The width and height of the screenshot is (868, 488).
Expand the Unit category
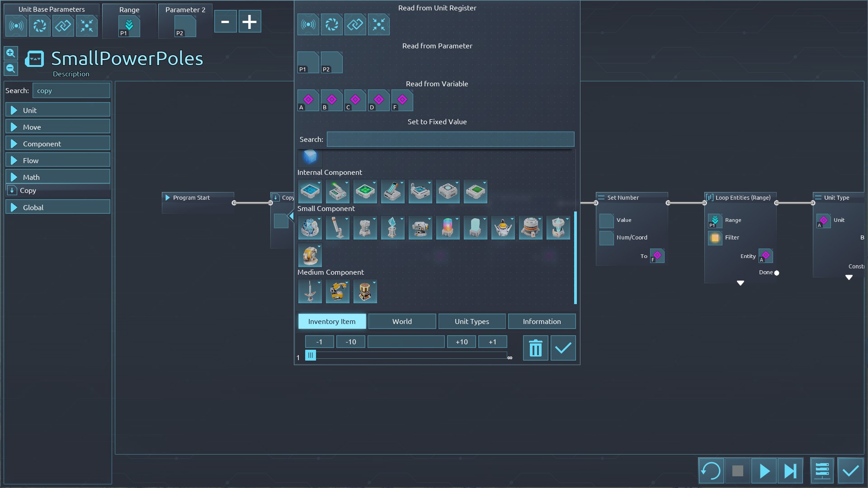[x=58, y=110]
